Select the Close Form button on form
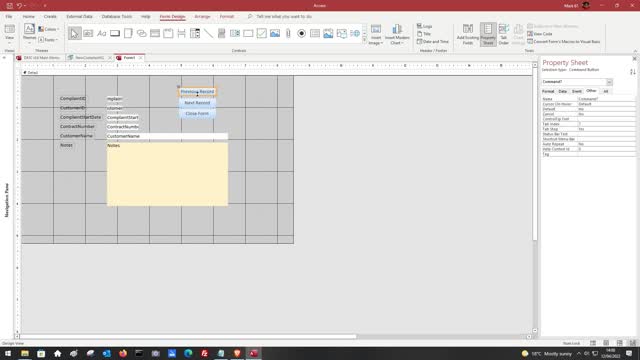The image size is (640, 360). point(197,113)
